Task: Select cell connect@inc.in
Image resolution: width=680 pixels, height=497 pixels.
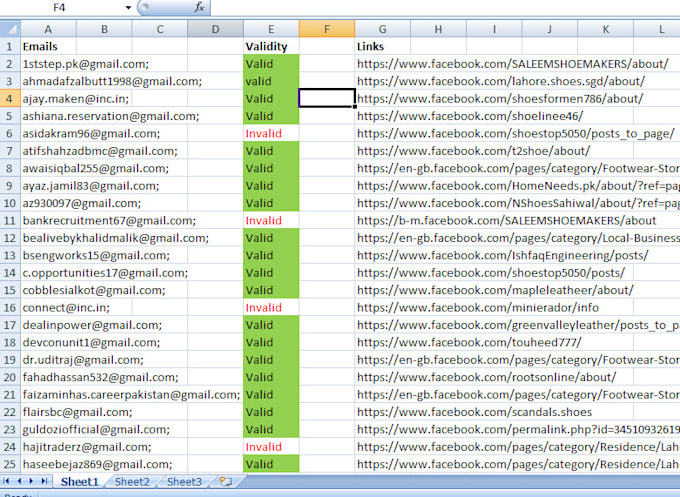Action: click(x=66, y=307)
